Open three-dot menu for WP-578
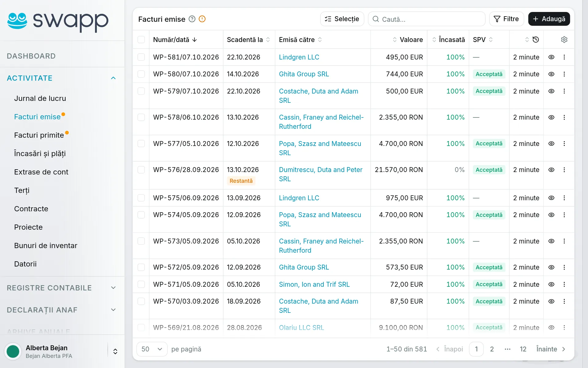The image size is (588, 368). [x=564, y=117]
